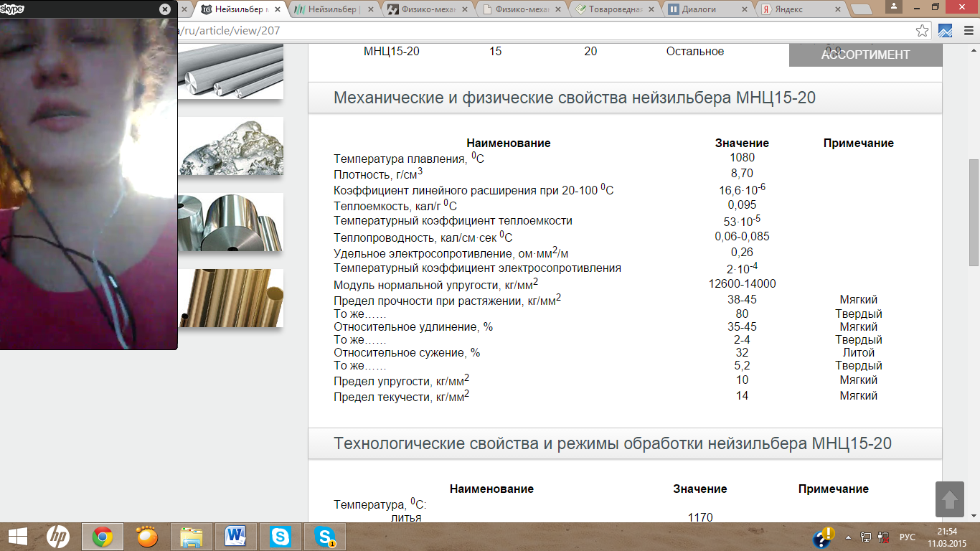980x551 pixels.
Task: Bookmark this page with the star icon
Action: 923,31
